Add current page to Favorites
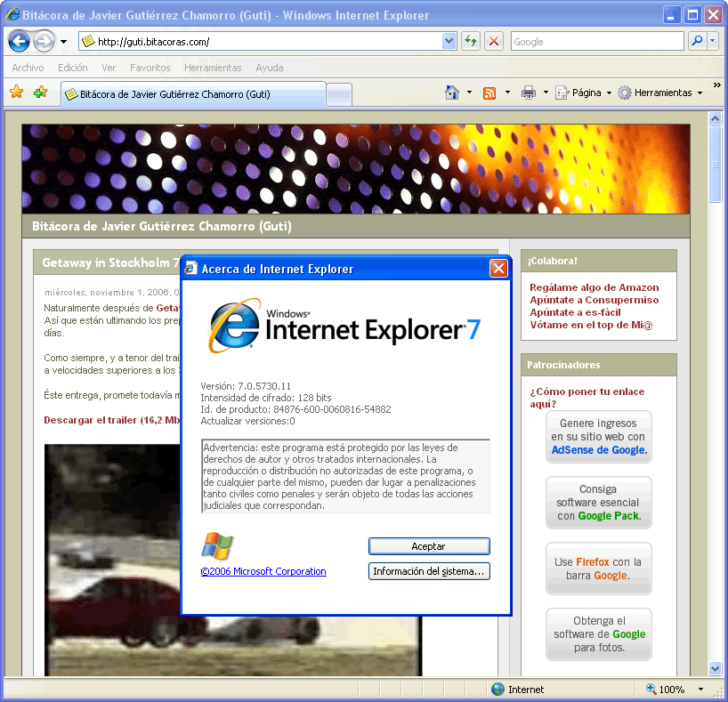This screenshot has height=702, width=728. [x=39, y=92]
